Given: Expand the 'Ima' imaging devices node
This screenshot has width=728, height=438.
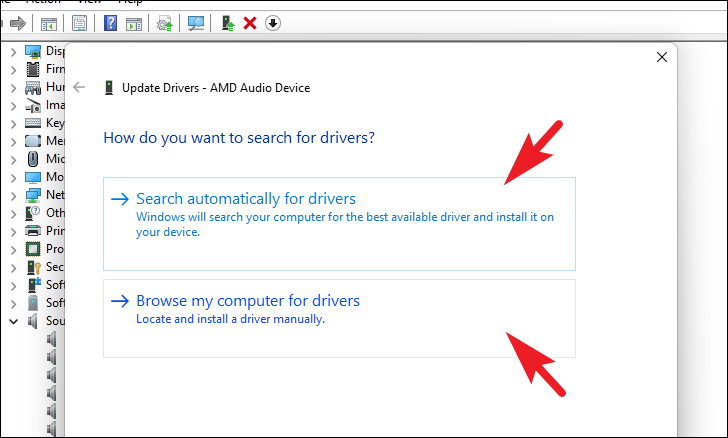Looking at the screenshot, I should pos(13,106).
